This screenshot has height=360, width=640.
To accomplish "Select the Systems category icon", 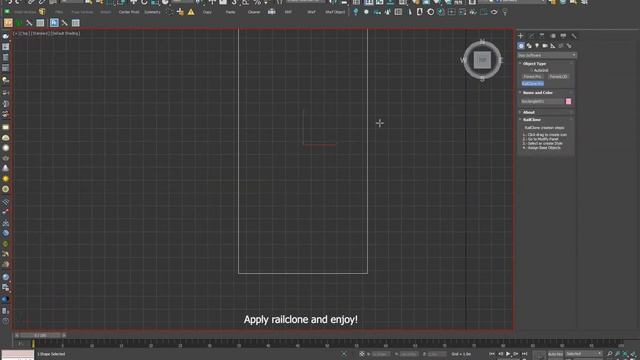I will (x=569, y=46).
